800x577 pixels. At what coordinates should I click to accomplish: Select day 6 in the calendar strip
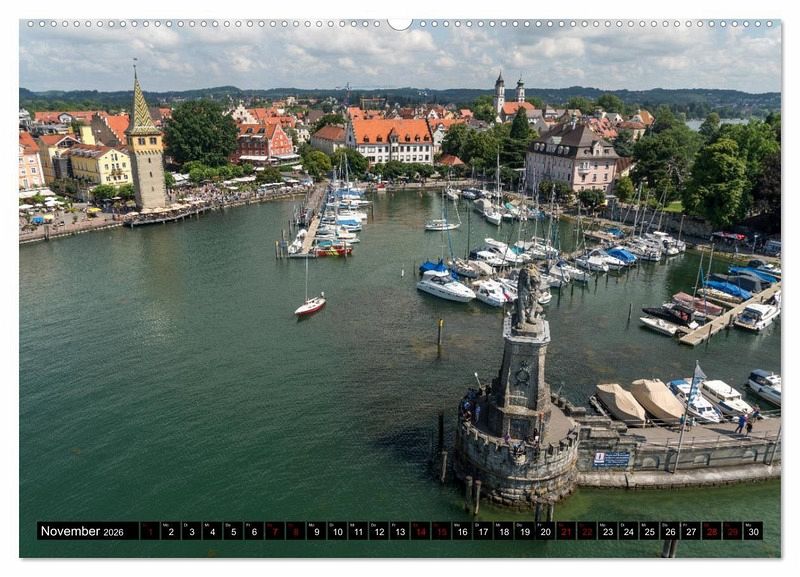coord(254,531)
